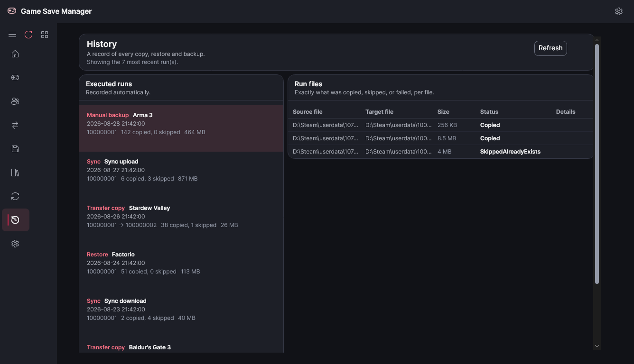Select the Transfer copy Baldur's Gate 3 run
This screenshot has height=364, width=634.
click(x=181, y=345)
